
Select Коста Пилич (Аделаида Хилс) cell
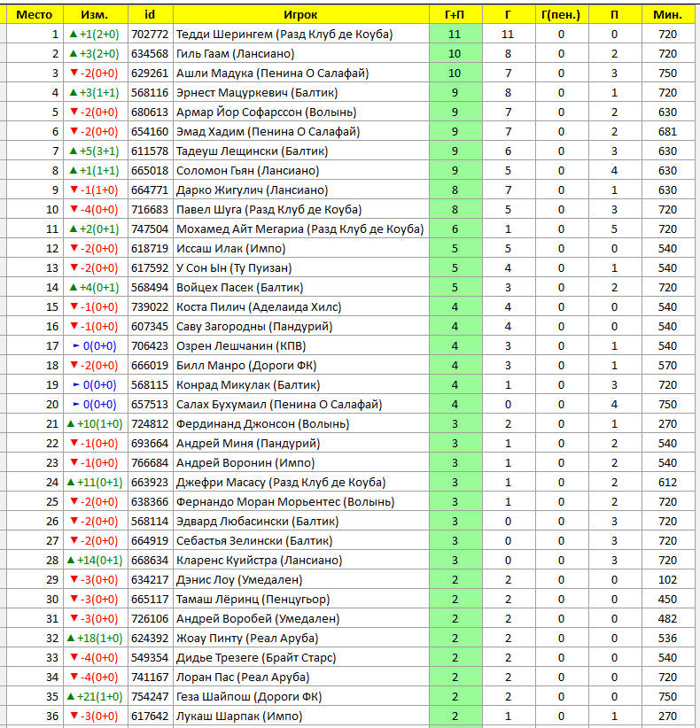[301, 307]
